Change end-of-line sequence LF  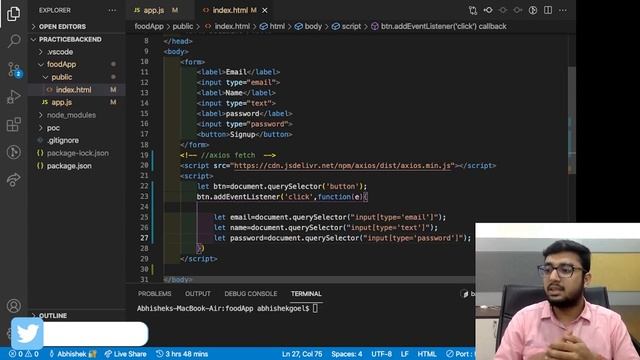click(x=404, y=354)
